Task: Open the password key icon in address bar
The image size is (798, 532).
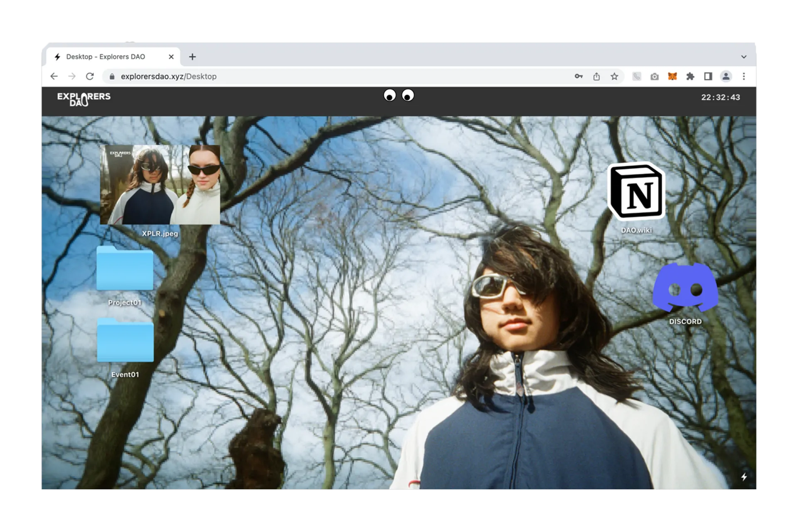Action: [x=579, y=76]
